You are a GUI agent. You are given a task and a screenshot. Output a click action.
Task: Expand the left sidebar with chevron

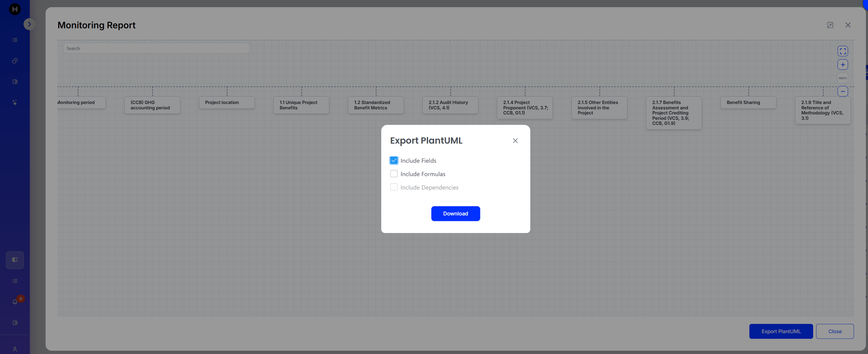[x=29, y=24]
